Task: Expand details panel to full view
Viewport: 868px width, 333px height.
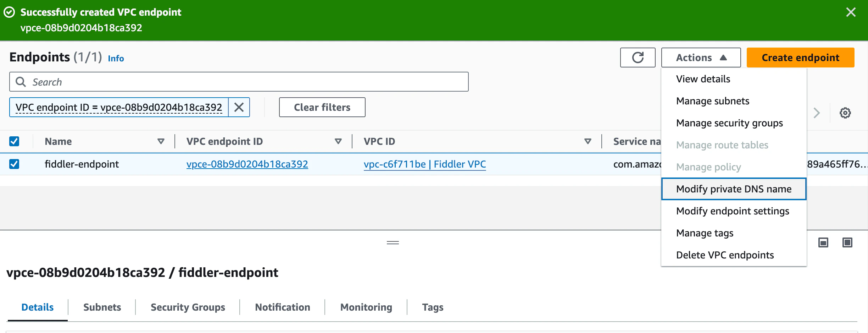Action: pyautogui.click(x=847, y=242)
